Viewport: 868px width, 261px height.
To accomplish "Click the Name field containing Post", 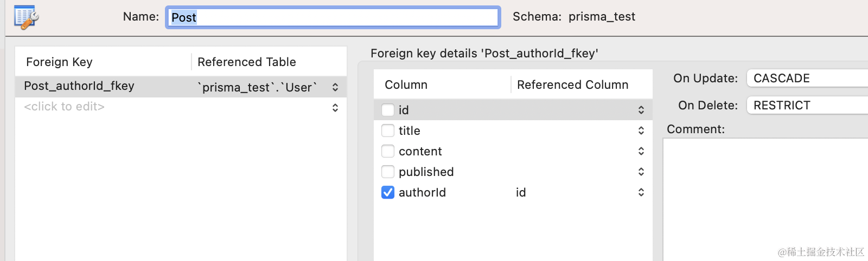I will click(333, 17).
